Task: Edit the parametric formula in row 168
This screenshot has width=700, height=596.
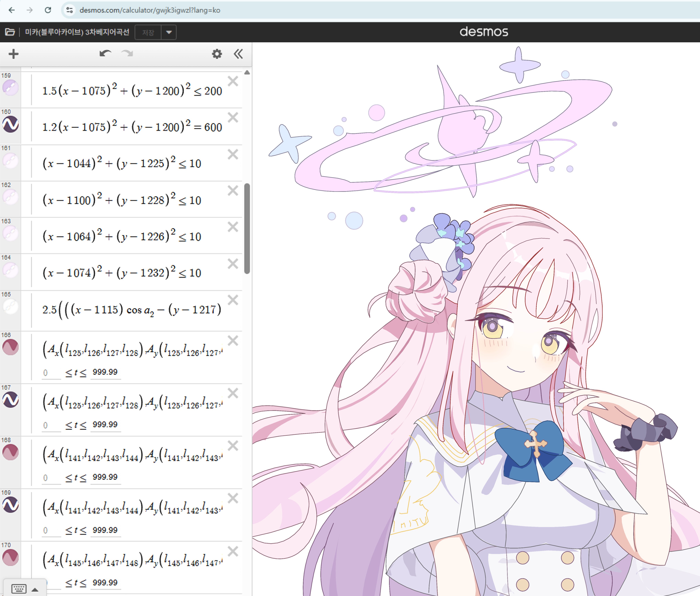Action: (x=132, y=454)
